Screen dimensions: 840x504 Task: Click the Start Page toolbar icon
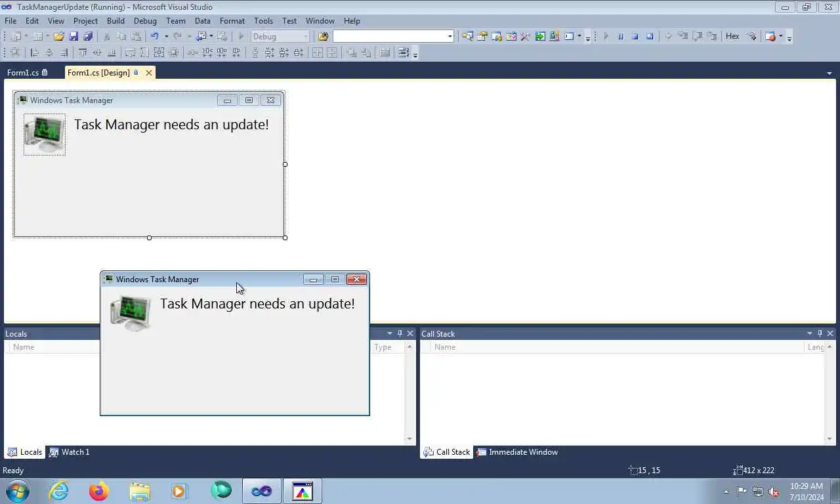(x=540, y=37)
